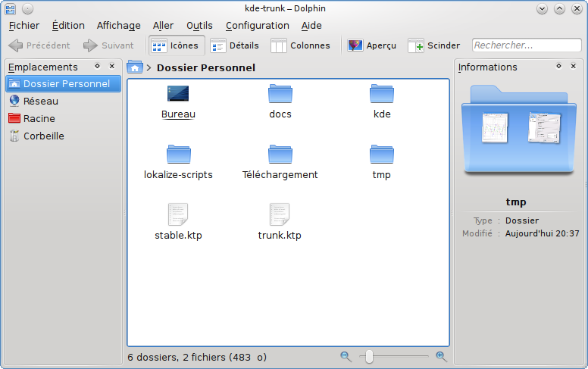
Task: Click the Scinder split view button
Action: 434,45
